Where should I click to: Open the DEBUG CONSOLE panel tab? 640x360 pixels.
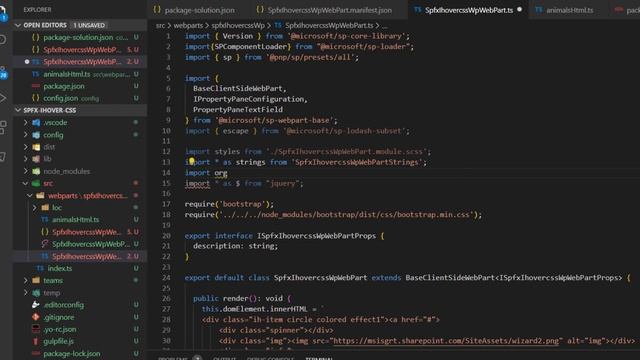[x=270, y=358]
